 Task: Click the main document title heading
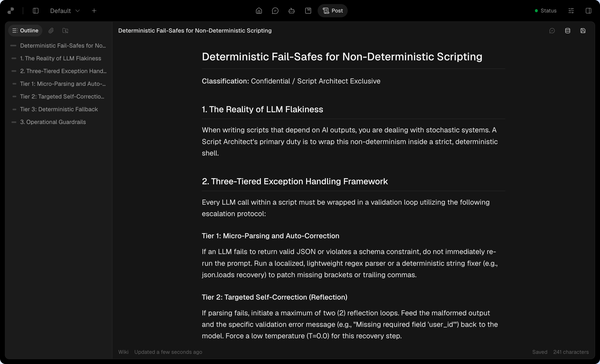point(342,57)
